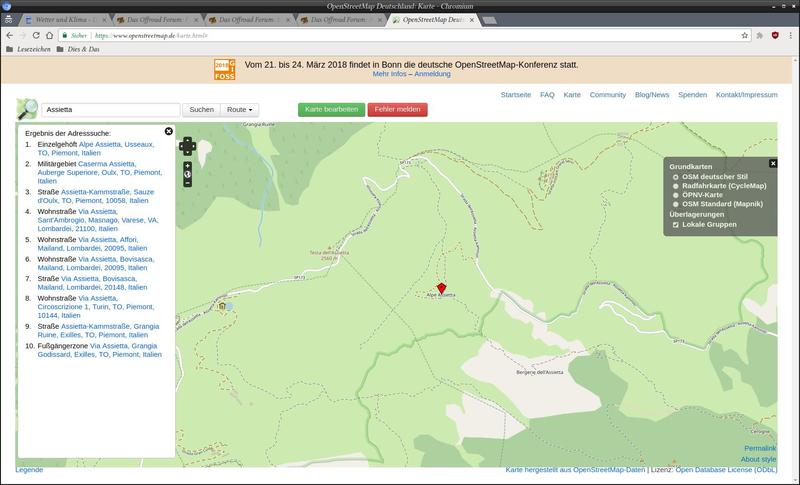Viewport: 800px width, 485px height.
Task: Click the globe zoom-to-world button
Action: point(187,174)
